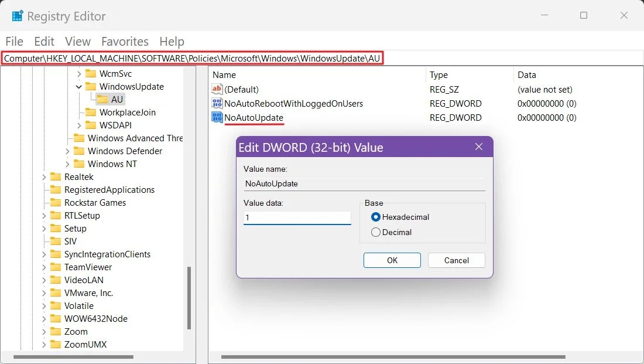Click the registry path address bar
Viewport: 644px width, 364px height.
coord(193,58)
